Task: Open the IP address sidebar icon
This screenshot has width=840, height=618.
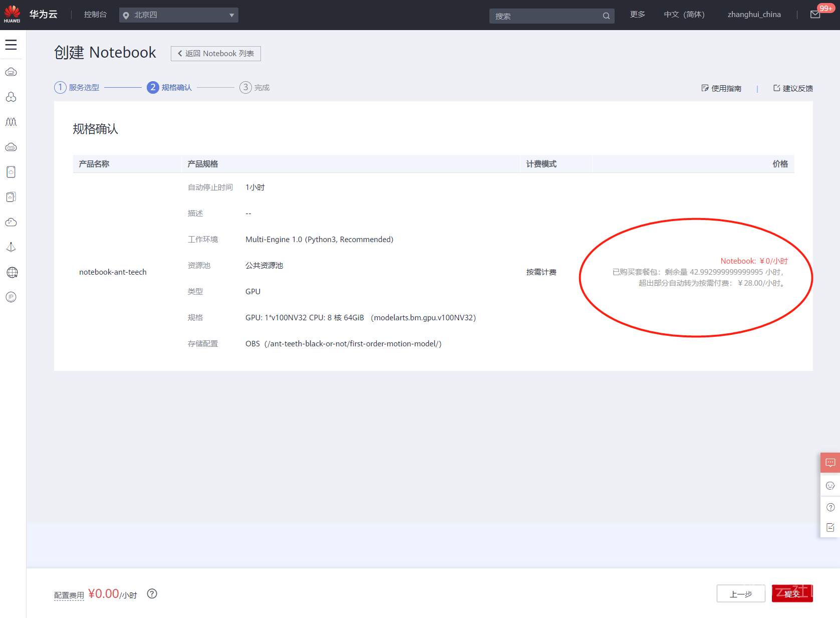Action: pos(11,297)
